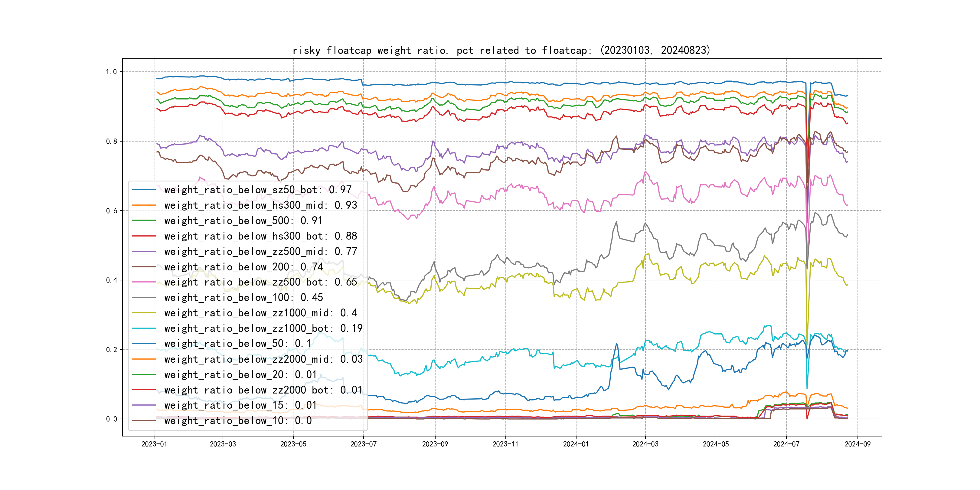Image resolution: width=980 pixels, height=490 pixels.
Task: Click the 2024-09 x-axis tick label
Action: (x=857, y=444)
